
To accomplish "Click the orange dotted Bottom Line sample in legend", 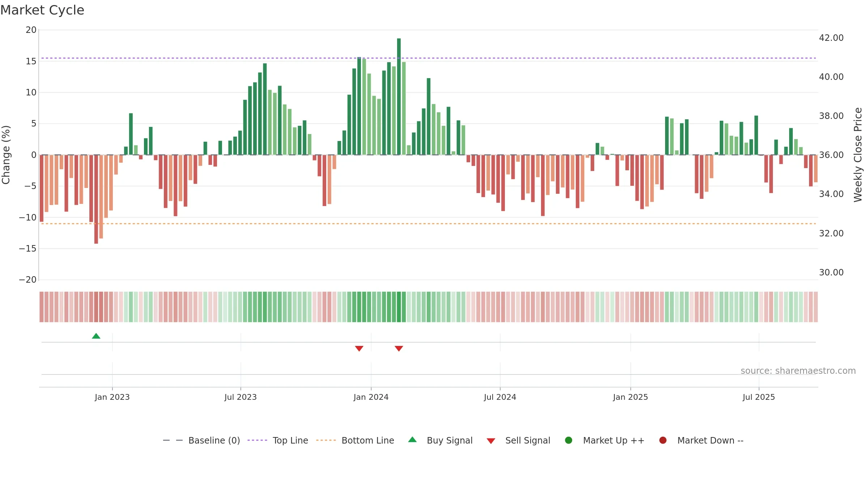I will point(326,440).
